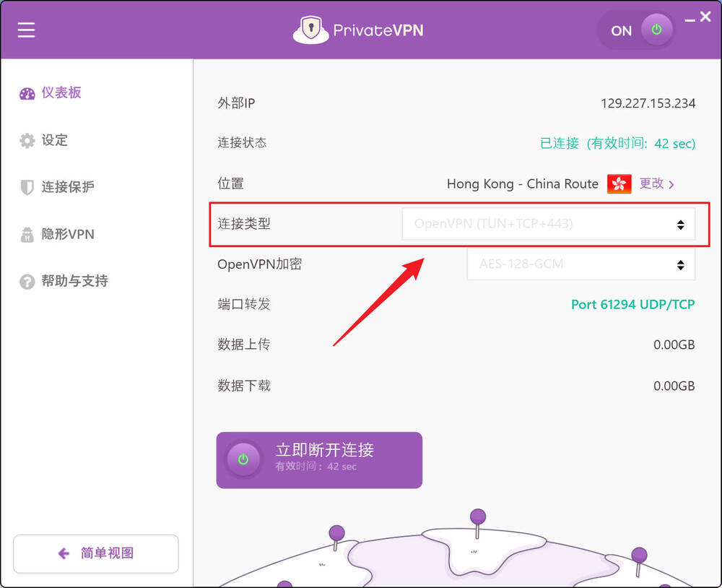Click the 隐形VPN stealth icon
722x588 pixels.
27,235
